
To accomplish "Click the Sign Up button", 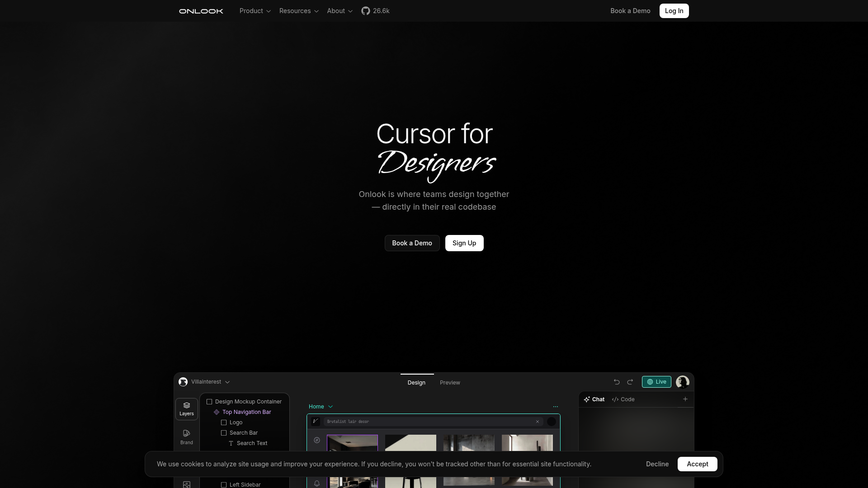I will tap(464, 243).
